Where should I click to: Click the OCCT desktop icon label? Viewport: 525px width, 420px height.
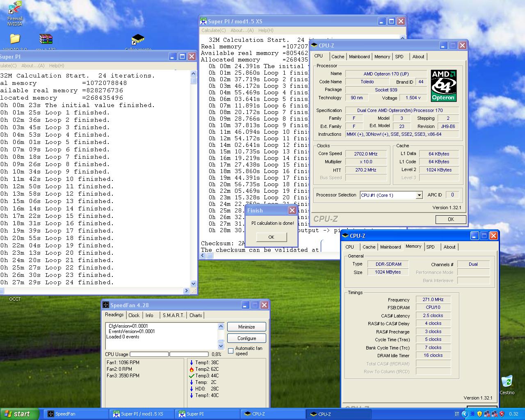pyautogui.click(x=15, y=299)
